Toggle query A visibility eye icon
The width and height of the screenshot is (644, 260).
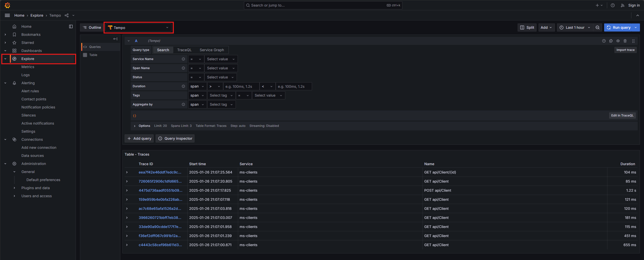[x=618, y=41]
